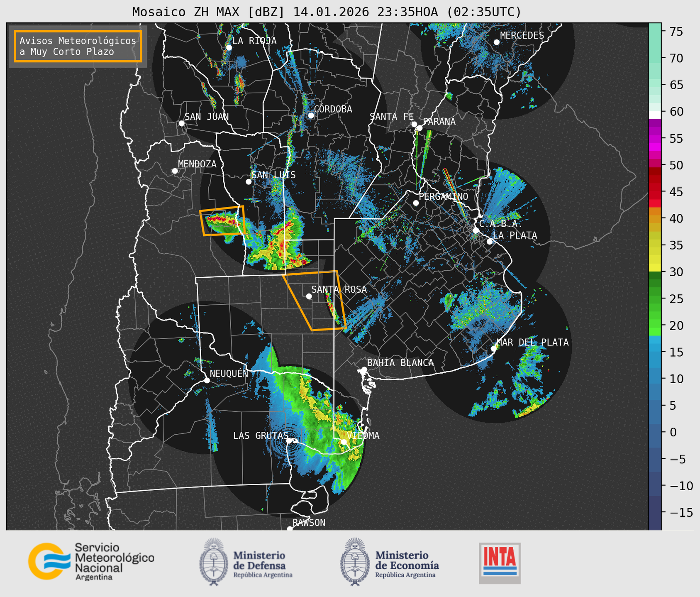Click the "PERGAMINO" city label
700x597 pixels.
tap(444, 196)
